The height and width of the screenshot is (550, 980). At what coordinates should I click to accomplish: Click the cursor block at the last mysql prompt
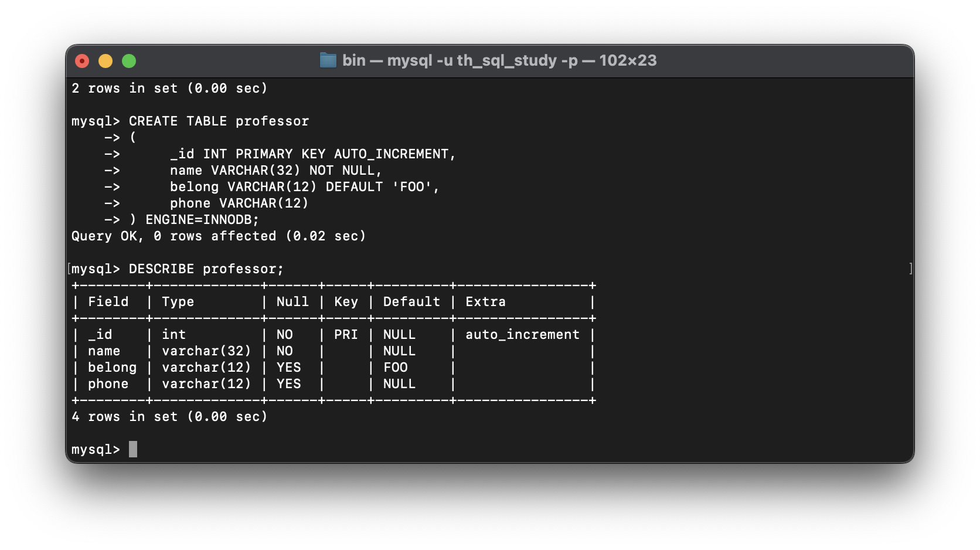tap(133, 449)
